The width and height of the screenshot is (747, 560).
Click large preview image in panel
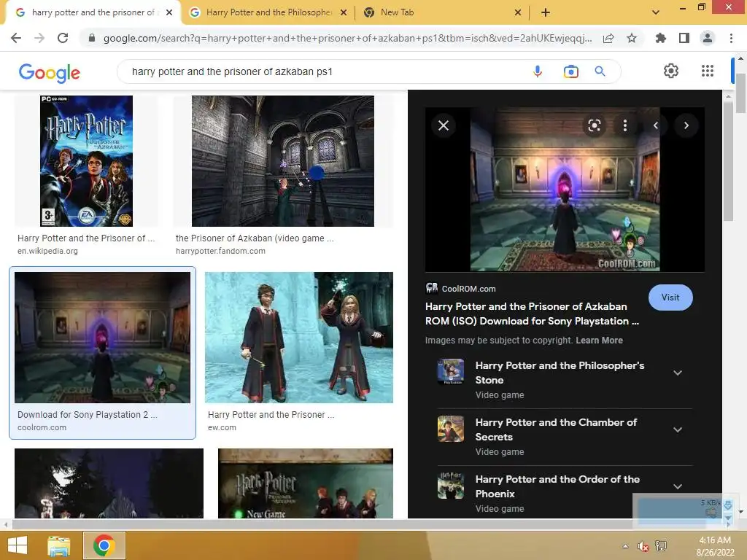coord(565,190)
